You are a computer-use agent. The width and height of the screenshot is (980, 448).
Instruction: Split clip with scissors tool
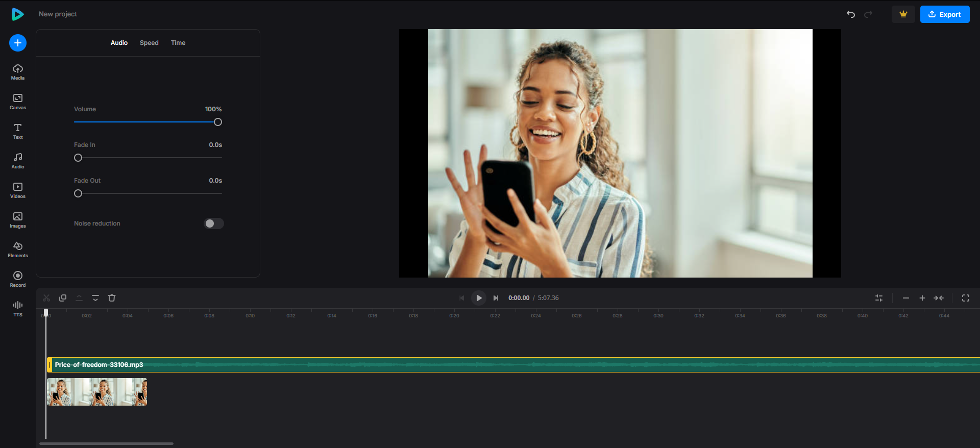pyautogui.click(x=46, y=298)
